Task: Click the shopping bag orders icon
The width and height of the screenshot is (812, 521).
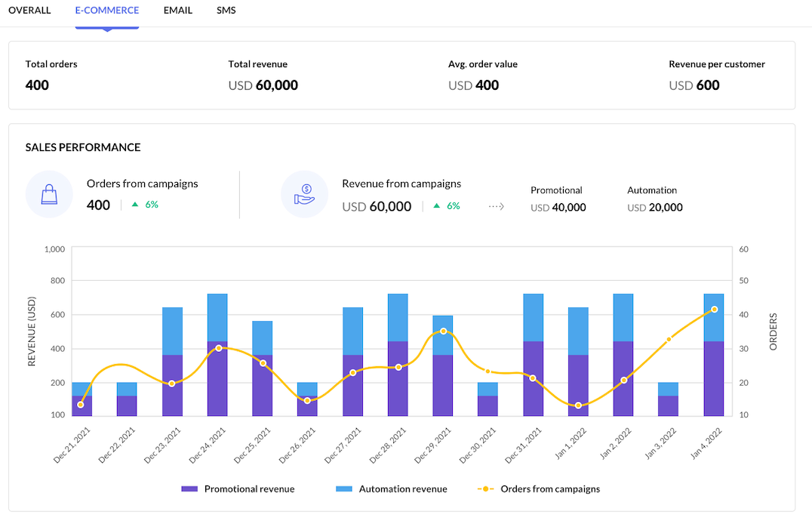Action: pos(49,194)
